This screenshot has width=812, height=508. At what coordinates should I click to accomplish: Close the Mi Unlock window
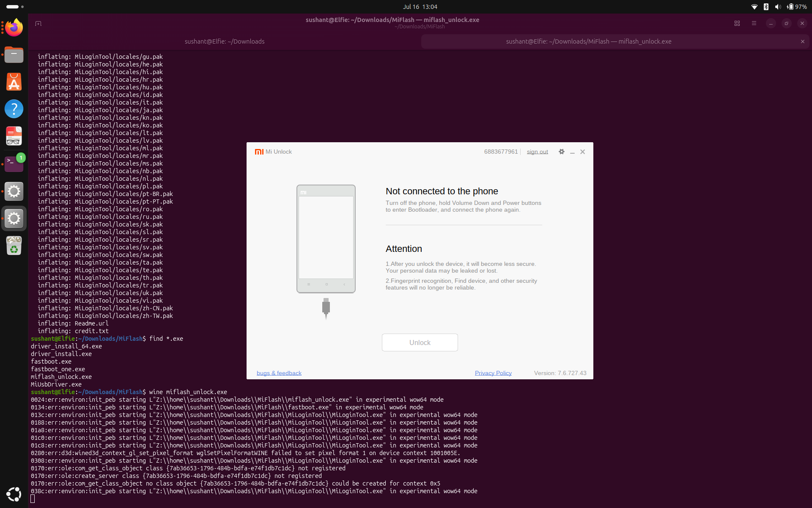pos(582,152)
